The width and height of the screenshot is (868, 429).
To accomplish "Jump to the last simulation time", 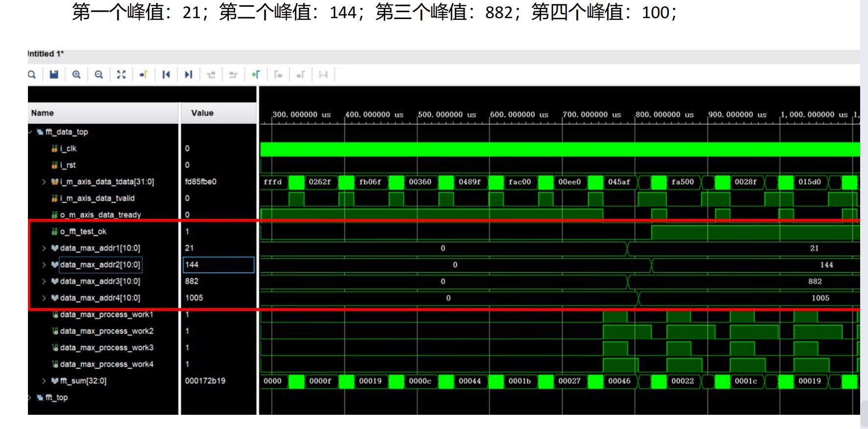I will (188, 74).
